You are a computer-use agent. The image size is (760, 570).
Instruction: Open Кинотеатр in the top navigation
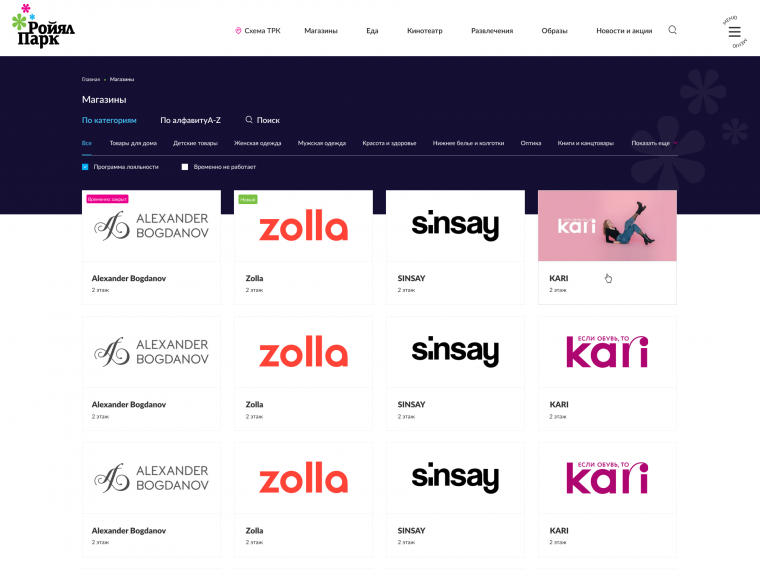pos(425,31)
